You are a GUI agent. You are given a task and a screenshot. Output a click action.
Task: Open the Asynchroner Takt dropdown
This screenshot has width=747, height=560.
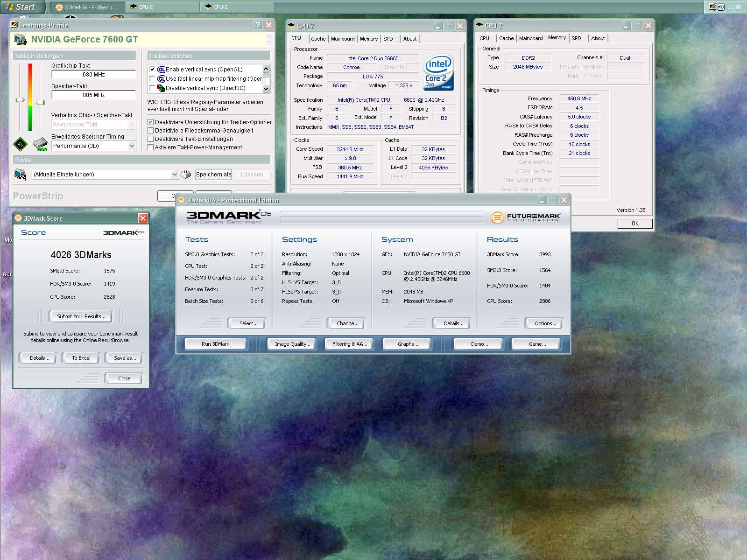[x=132, y=125]
